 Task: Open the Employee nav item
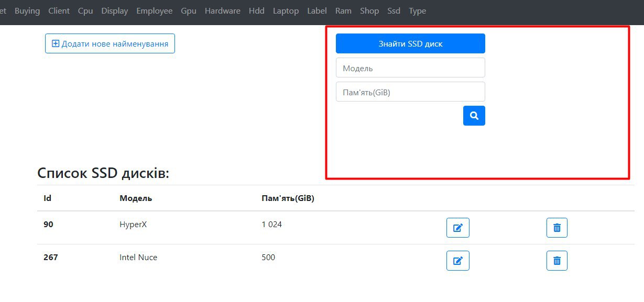click(155, 11)
